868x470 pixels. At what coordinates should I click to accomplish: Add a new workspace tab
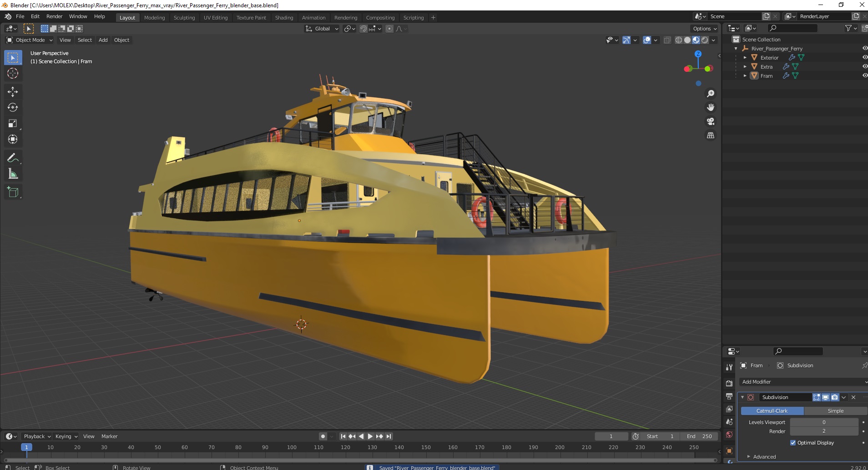[433, 18]
